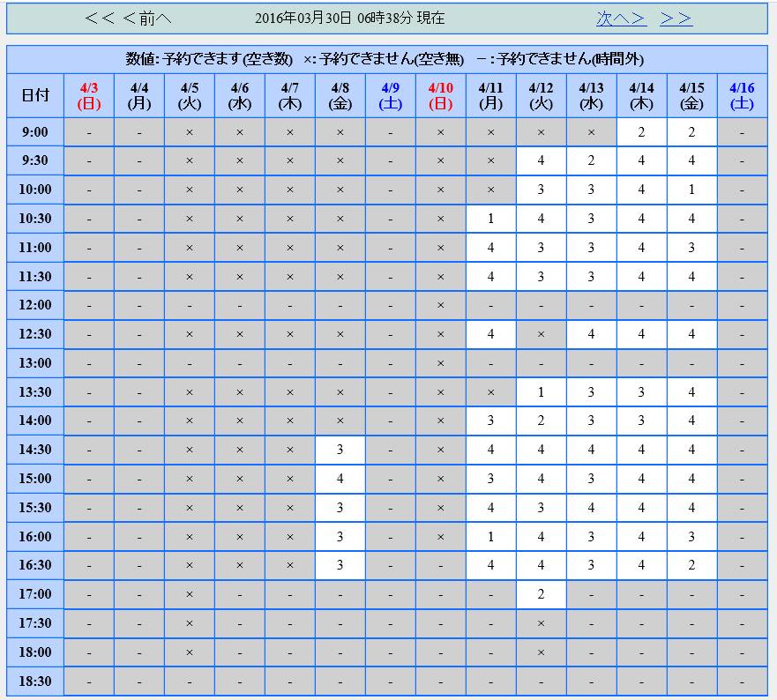Select 14:00 slot on 4/11 showing 3
This screenshot has height=700, width=777.
[x=490, y=421]
